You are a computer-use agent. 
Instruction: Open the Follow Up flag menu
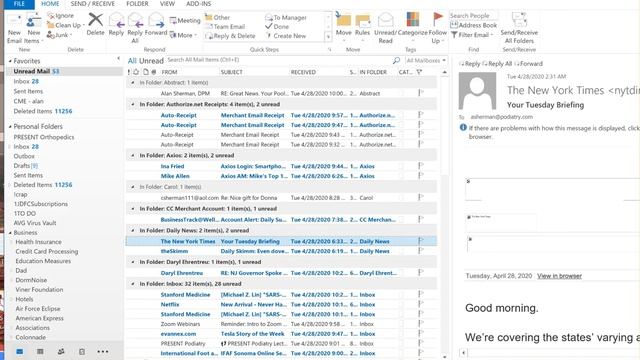(x=438, y=28)
